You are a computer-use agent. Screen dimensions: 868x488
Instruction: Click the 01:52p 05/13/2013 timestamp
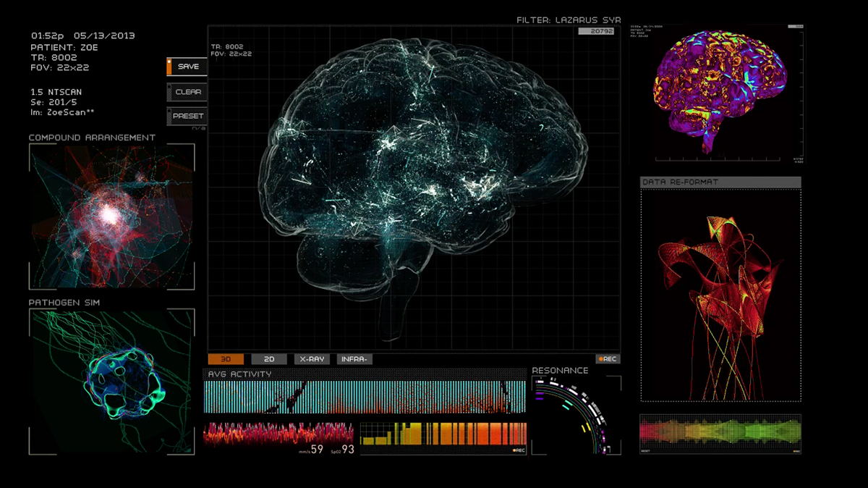(83, 35)
